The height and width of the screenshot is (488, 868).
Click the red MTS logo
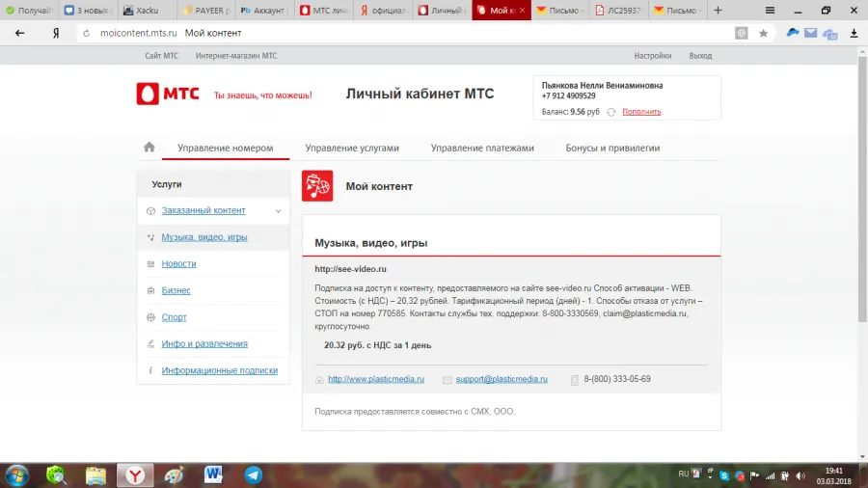(x=168, y=95)
